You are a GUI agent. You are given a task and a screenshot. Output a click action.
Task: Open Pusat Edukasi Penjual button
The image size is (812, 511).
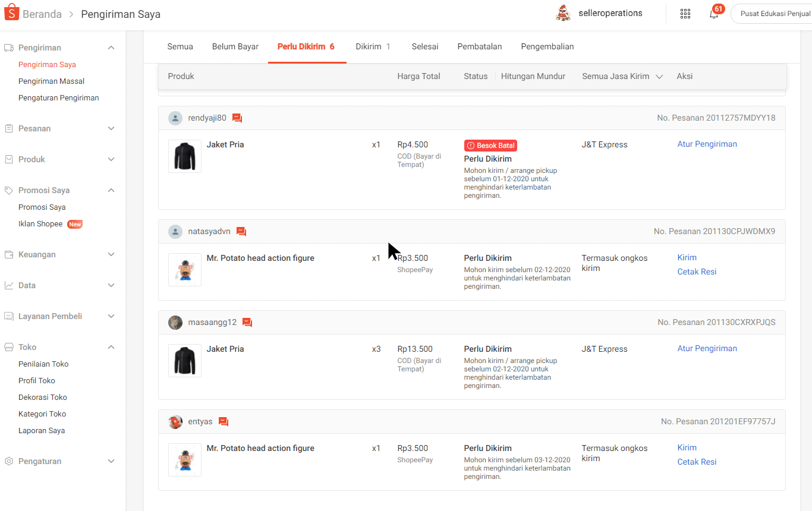[x=773, y=14]
